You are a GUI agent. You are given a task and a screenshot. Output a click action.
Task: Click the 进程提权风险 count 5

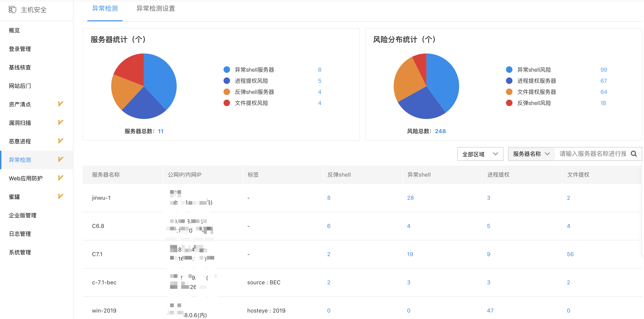pyautogui.click(x=319, y=81)
